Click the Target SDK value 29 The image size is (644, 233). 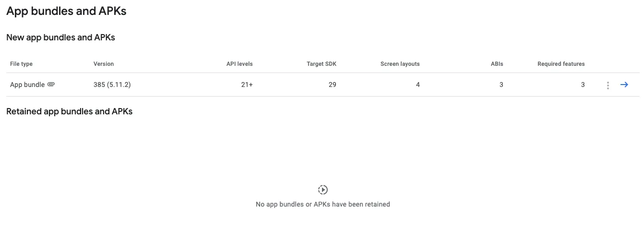(332, 85)
